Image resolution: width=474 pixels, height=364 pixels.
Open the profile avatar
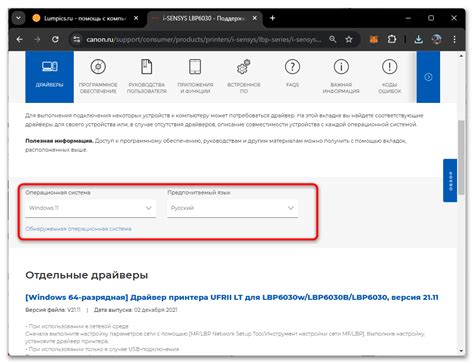click(436, 39)
